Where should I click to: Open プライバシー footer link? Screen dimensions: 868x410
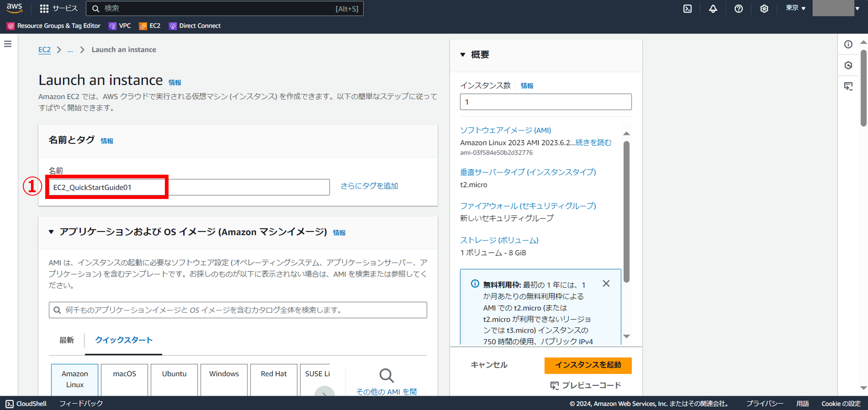click(x=765, y=403)
